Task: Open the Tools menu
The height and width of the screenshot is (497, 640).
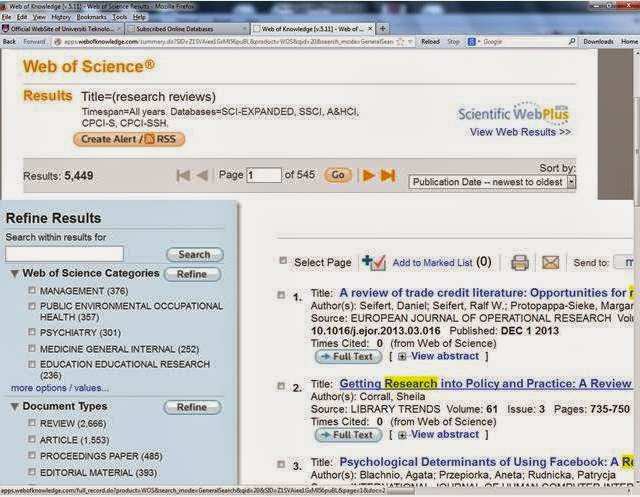Action: 120,17
